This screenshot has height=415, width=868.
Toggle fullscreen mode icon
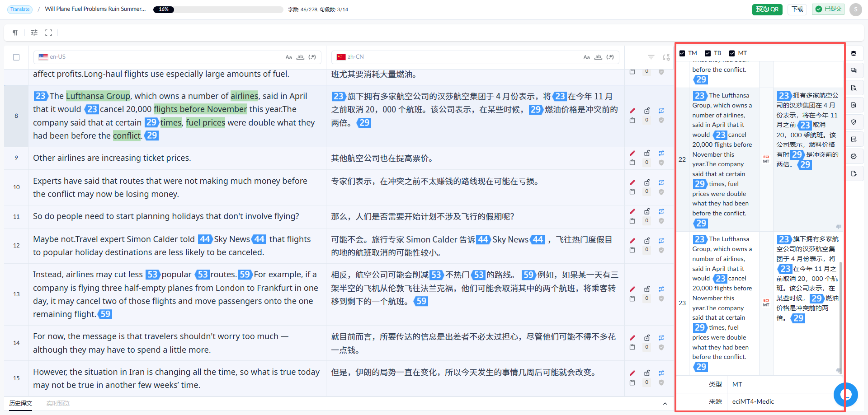click(x=49, y=33)
